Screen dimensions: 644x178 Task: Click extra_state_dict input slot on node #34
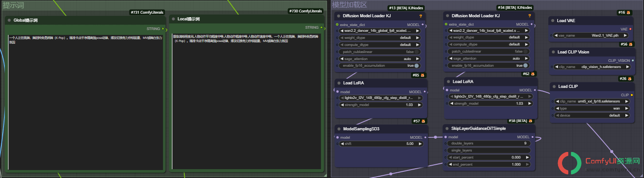click(446, 25)
